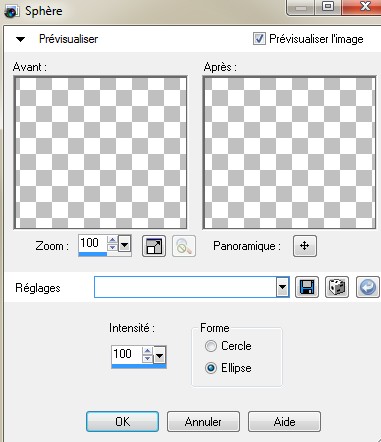Screen dimensions: 381x442
Task: Collapse the Prévisualiser section triangle
Action: click(20, 39)
